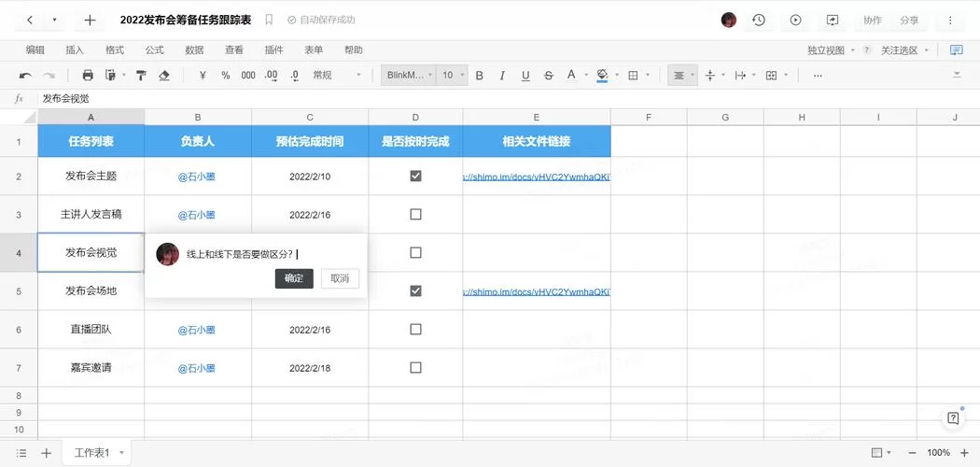Toggle italic formatting
The image size is (980, 467).
pos(502,75)
